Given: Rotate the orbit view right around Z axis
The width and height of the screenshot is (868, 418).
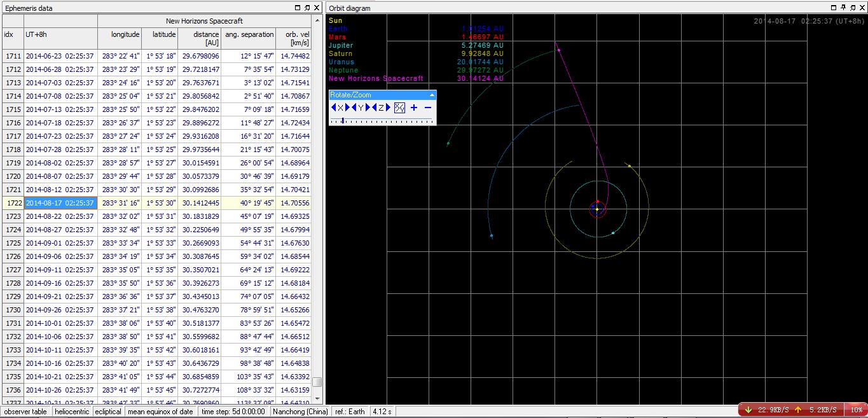Looking at the screenshot, I should point(388,108).
